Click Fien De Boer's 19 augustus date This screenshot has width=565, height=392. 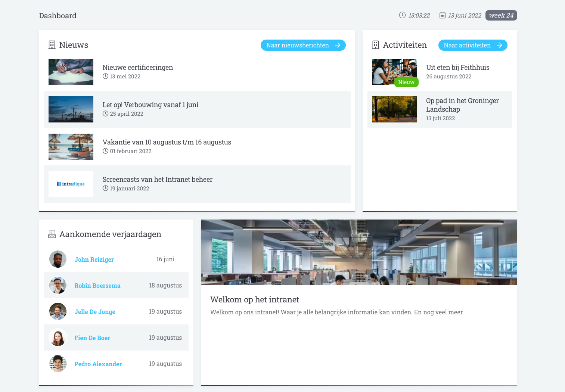(x=165, y=337)
